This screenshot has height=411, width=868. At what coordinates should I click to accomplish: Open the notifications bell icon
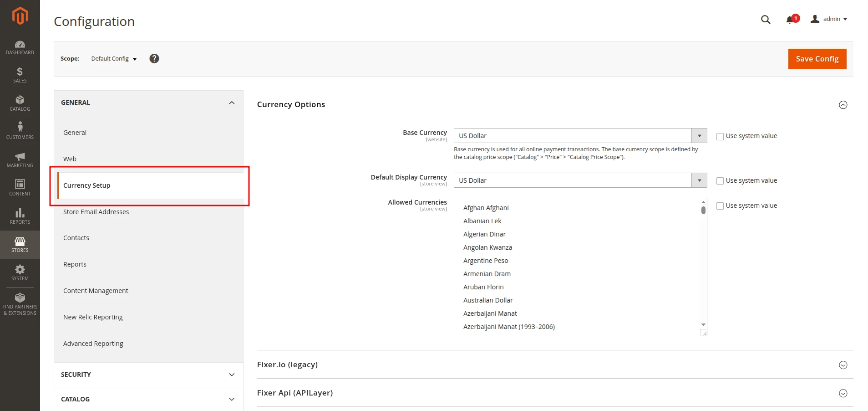[792, 19]
